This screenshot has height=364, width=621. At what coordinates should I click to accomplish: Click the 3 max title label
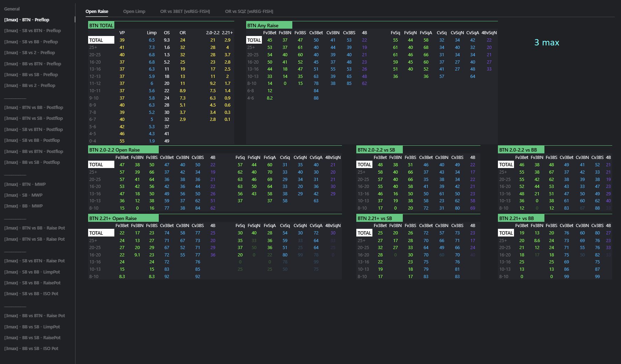(x=547, y=43)
